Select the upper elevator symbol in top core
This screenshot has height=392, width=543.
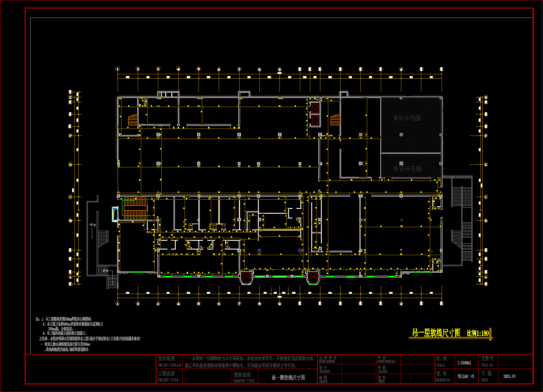[315, 108]
